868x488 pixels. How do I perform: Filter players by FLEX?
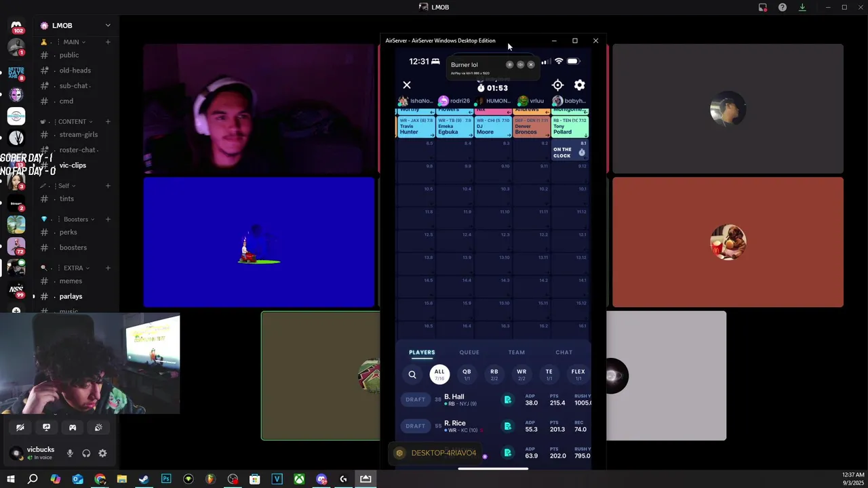click(578, 374)
